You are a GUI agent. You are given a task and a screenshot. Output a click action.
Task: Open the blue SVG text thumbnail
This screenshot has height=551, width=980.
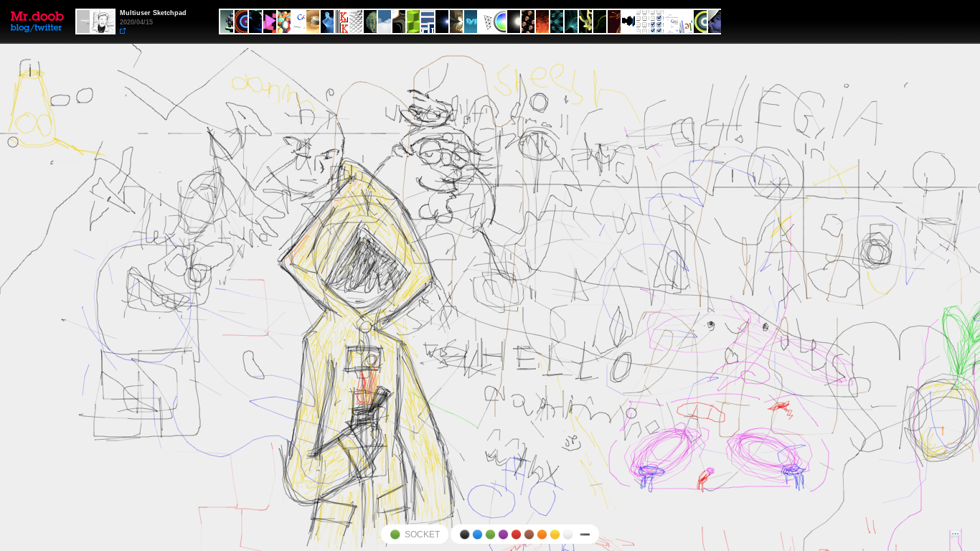471,22
